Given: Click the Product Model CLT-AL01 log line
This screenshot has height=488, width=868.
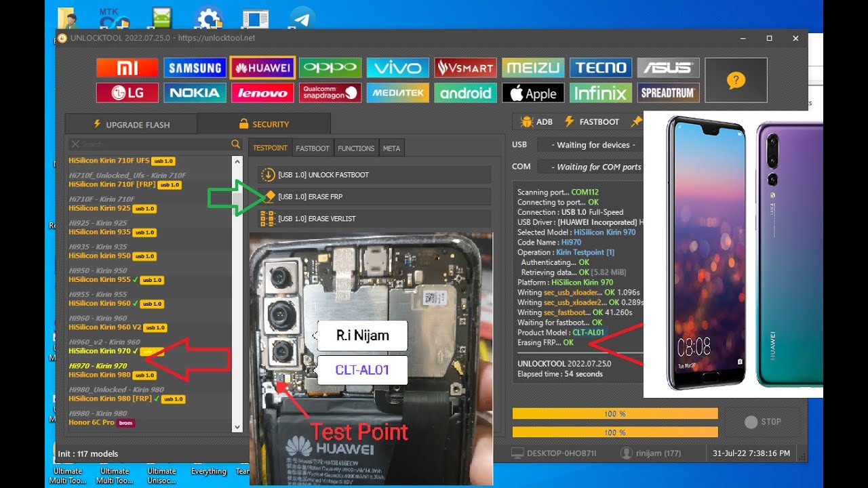Looking at the screenshot, I should 561,333.
